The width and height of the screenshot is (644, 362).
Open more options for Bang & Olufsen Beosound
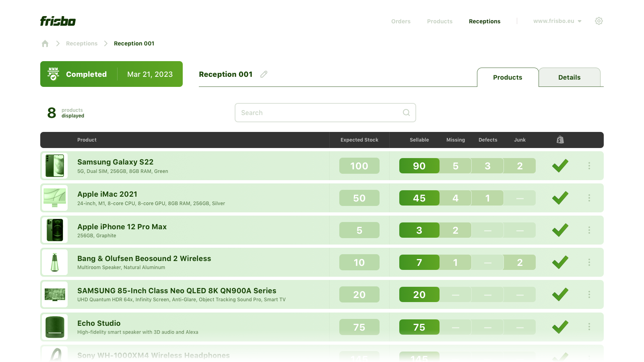point(589,262)
